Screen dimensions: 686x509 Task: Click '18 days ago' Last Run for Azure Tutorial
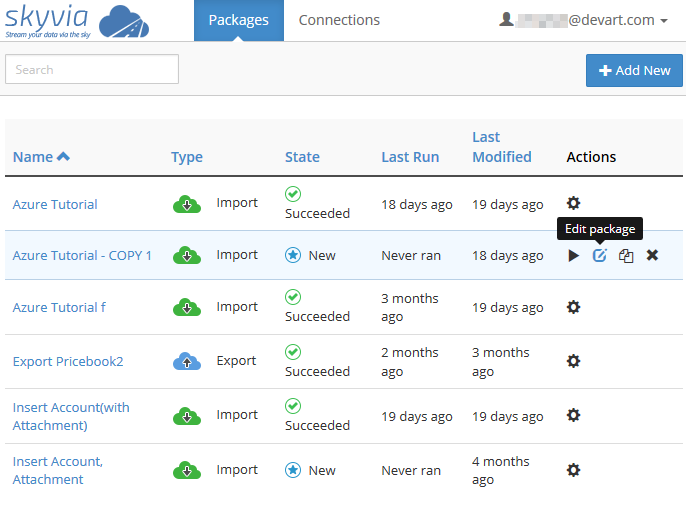point(416,204)
